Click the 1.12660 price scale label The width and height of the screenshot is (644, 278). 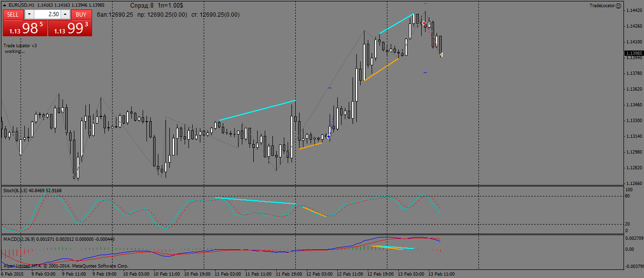pos(634,184)
